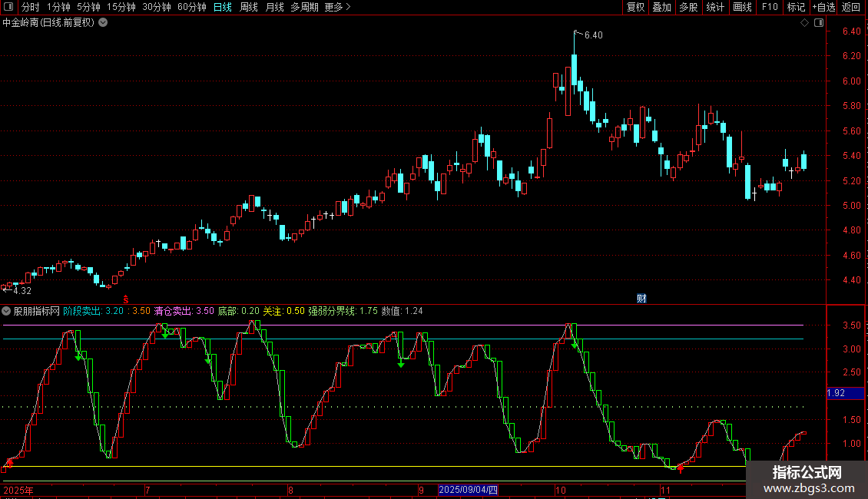This screenshot has width=868, height=499.
Task: Switch to 周线 weekly chart
Action: [249, 7]
